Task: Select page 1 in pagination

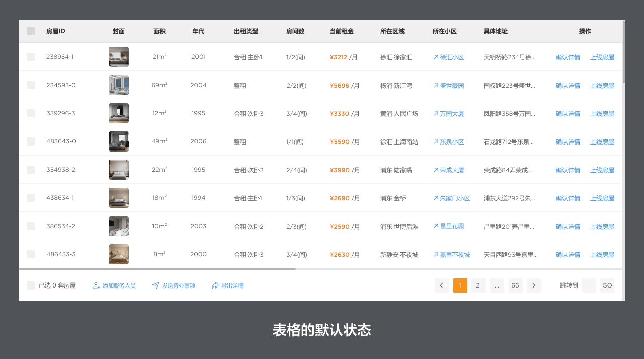Action: tap(460, 285)
